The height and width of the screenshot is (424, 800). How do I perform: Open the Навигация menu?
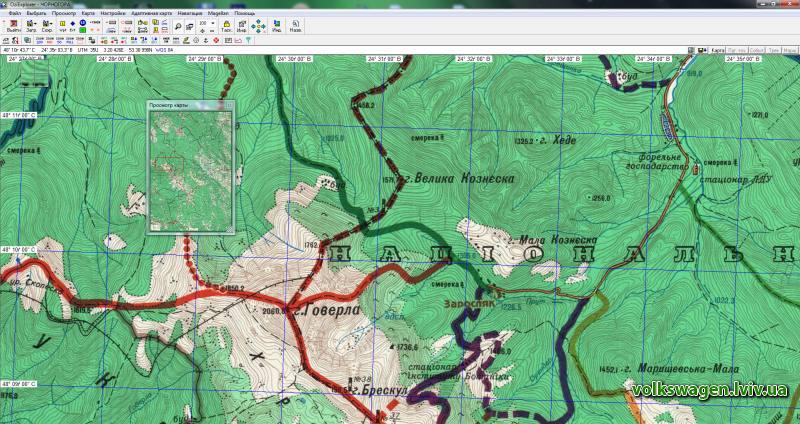190,13
